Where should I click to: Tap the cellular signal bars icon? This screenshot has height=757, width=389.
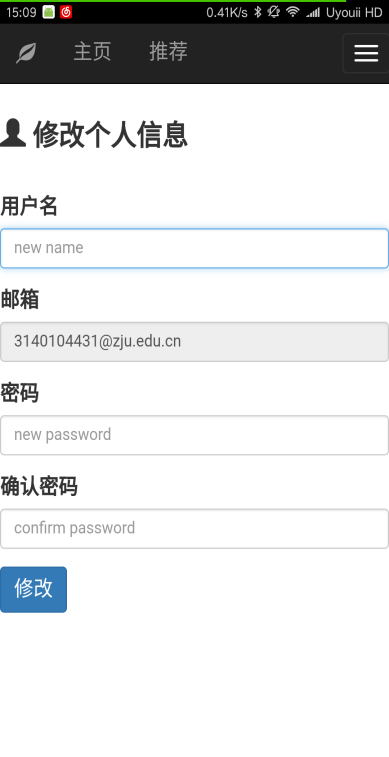click(313, 13)
